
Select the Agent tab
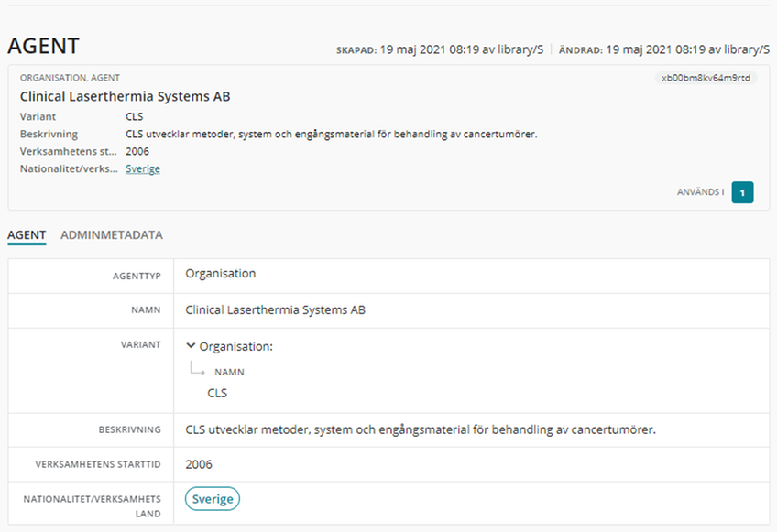(27, 235)
